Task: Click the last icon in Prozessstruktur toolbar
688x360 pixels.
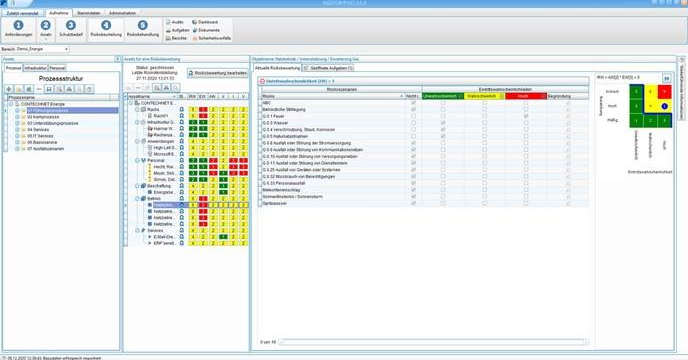Action: coord(89,89)
